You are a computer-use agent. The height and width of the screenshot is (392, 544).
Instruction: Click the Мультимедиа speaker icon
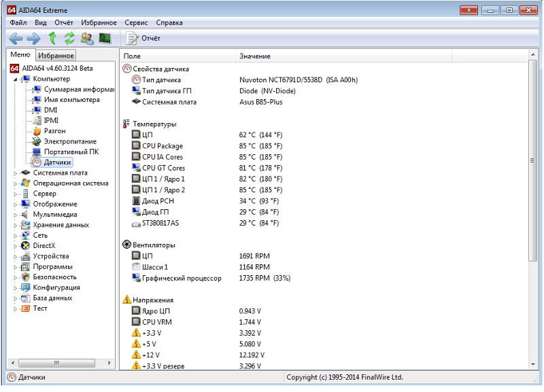pos(25,215)
